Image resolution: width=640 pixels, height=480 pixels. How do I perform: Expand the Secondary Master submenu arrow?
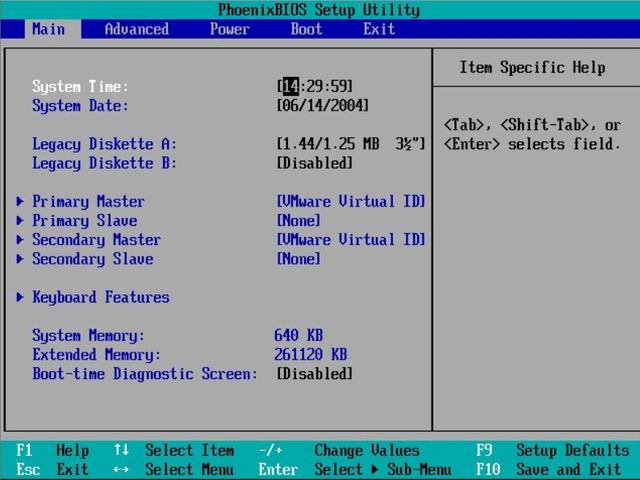pos(21,240)
